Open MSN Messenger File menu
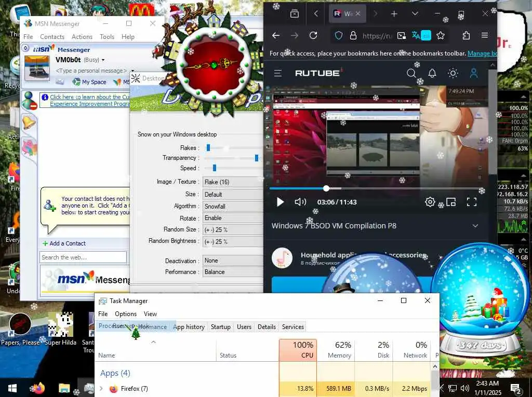 (x=28, y=37)
